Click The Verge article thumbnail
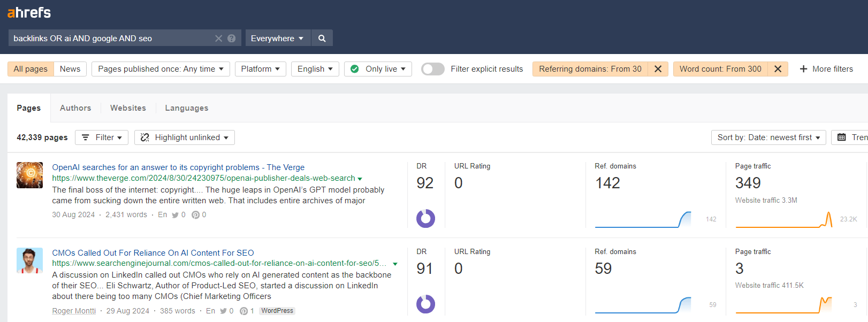Image resolution: width=868 pixels, height=322 pixels. click(29, 175)
